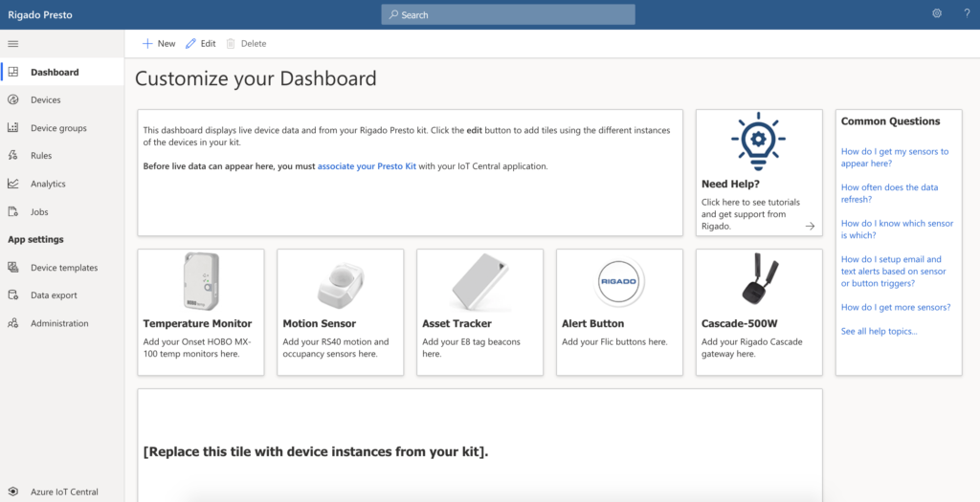
Task: Click the HOBO temperature monitor image
Action: pyautogui.click(x=201, y=281)
